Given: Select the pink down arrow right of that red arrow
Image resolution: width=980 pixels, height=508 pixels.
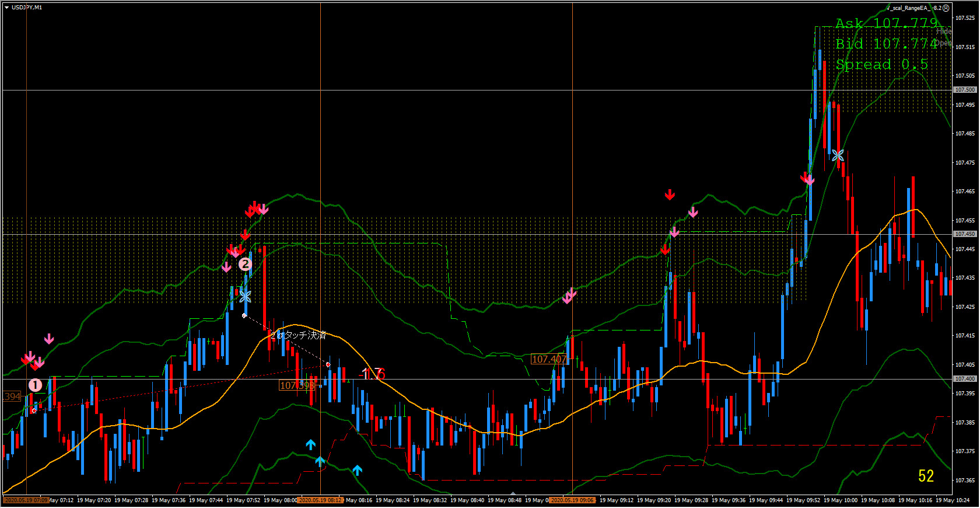Looking at the screenshot, I should coord(693,212).
